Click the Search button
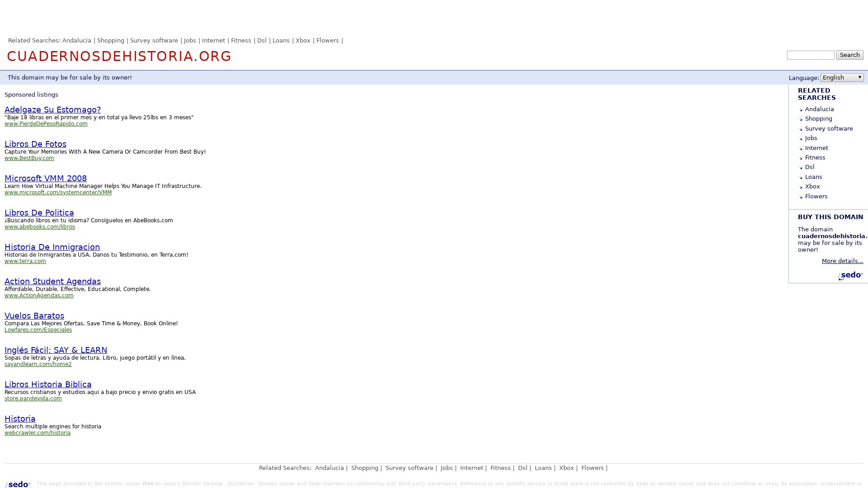Screen dimensions: 868x488 [849, 55]
